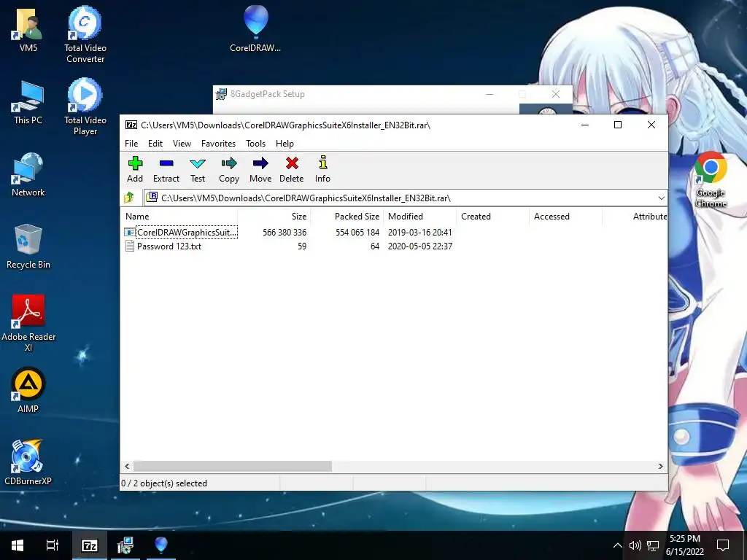Click modified date 2020-05-05 22:37

419,246
